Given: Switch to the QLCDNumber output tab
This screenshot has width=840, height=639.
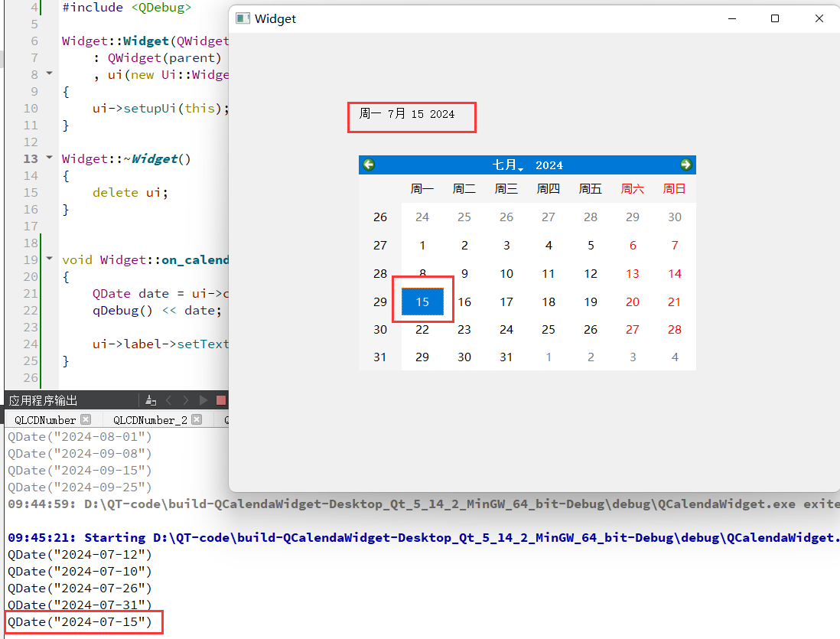Looking at the screenshot, I should click(45, 419).
